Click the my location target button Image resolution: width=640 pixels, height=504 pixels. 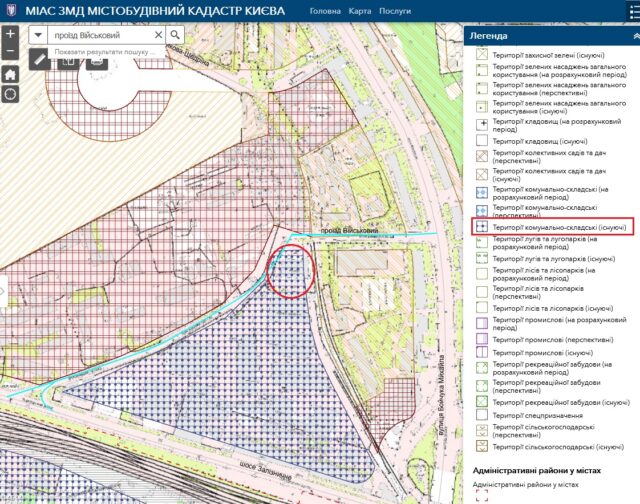point(10,94)
